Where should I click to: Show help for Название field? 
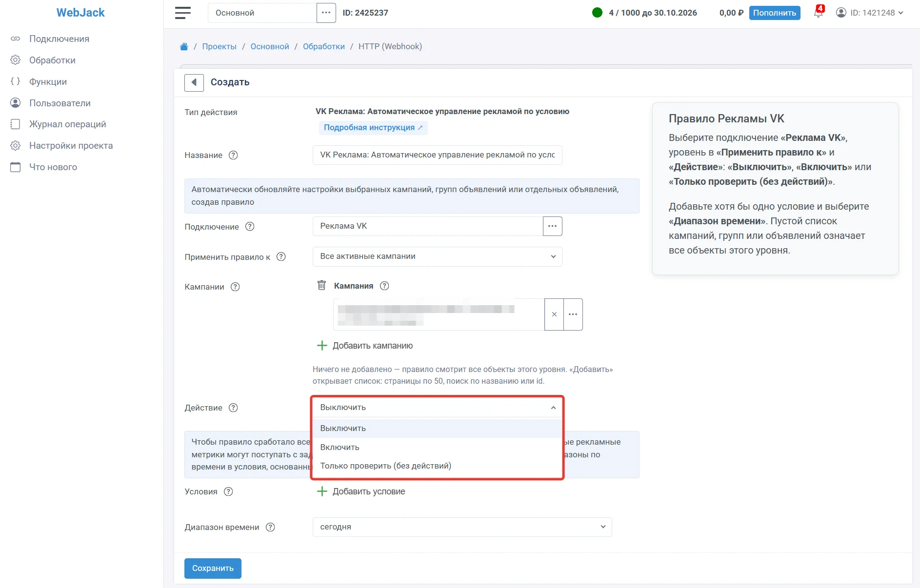(x=233, y=155)
